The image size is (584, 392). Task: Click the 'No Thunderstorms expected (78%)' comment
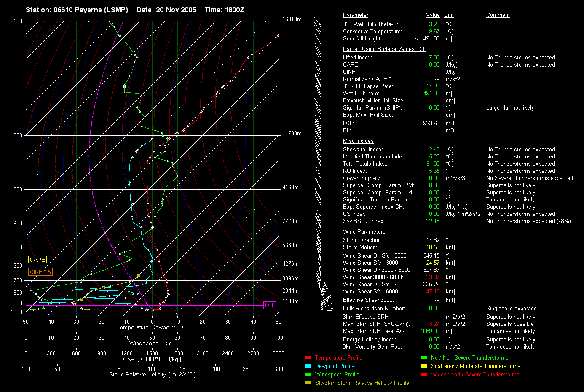(x=528, y=221)
